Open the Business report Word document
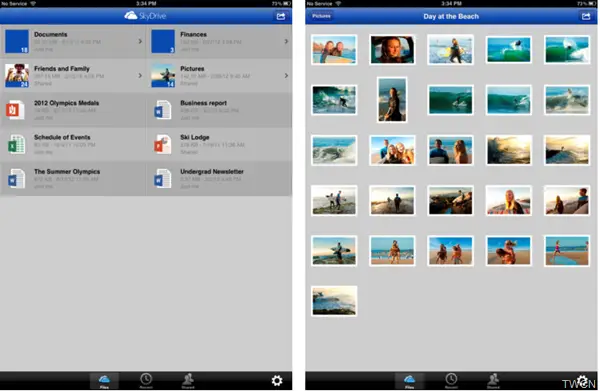 pyautogui.click(x=219, y=110)
